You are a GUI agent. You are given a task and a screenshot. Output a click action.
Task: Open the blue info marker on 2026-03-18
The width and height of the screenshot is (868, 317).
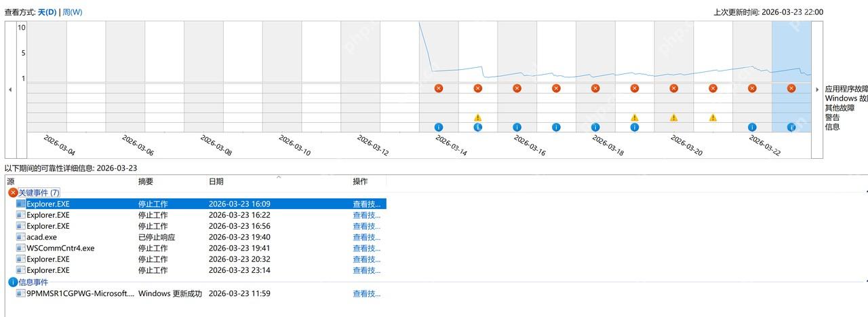point(595,127)
